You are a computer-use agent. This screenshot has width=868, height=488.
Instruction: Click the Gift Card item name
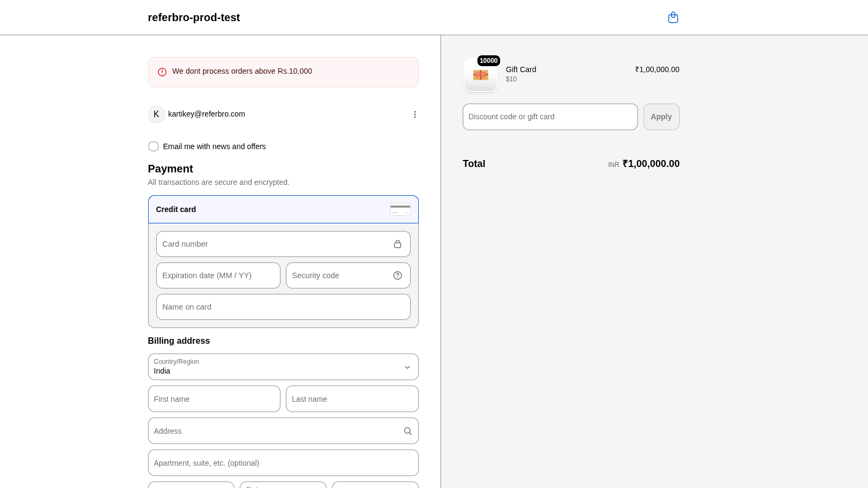pos(521,69)
